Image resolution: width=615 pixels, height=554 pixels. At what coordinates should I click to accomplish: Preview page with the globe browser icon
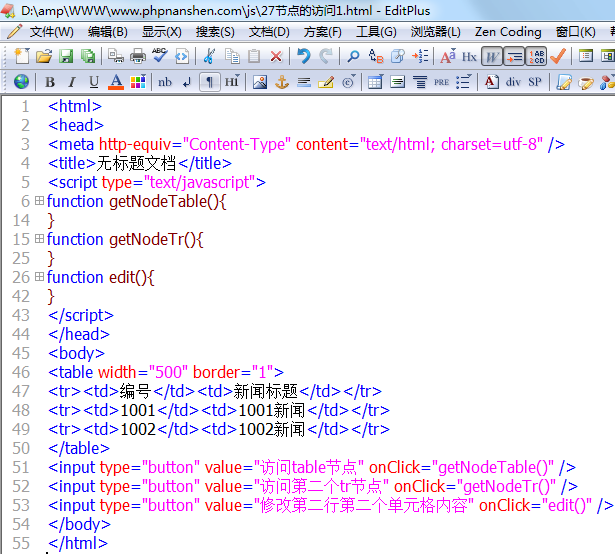21,82
